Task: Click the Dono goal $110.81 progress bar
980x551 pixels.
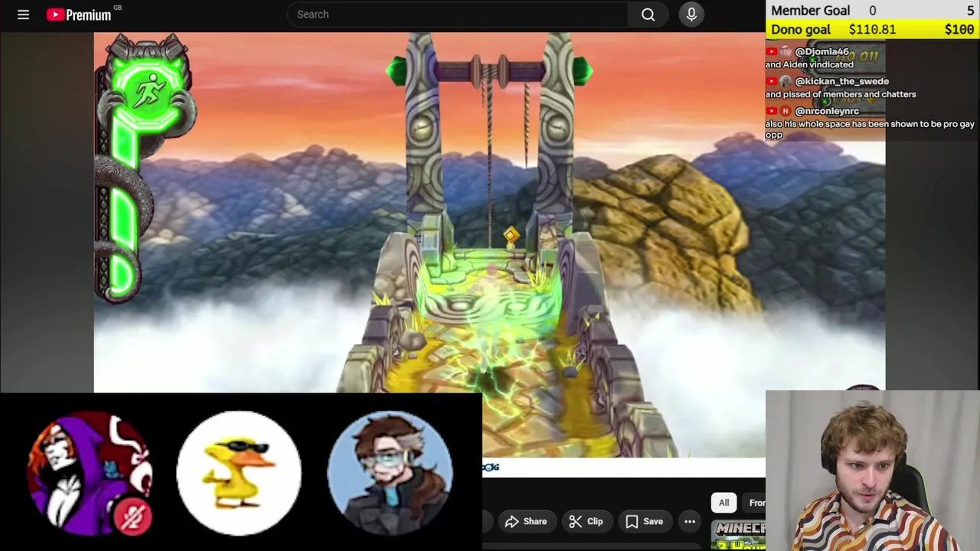Action: pos(873,29)
